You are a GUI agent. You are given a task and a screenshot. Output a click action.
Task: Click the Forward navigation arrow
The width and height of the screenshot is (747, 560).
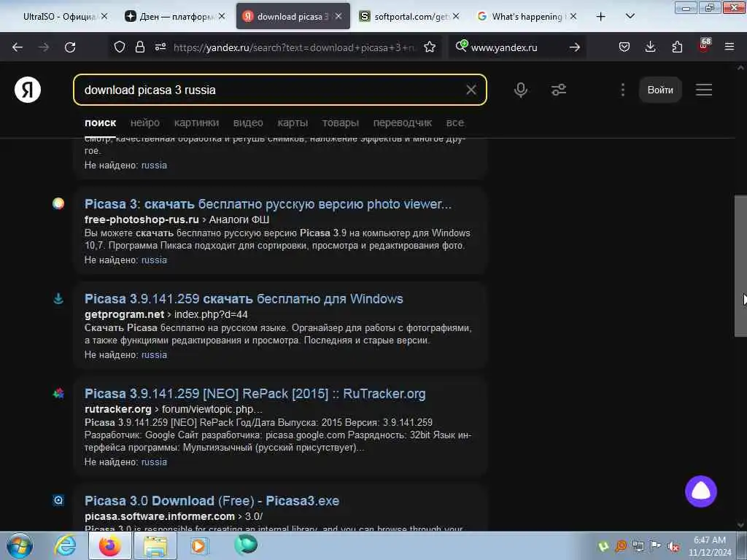pyautogui.click(x=44, y=47)
